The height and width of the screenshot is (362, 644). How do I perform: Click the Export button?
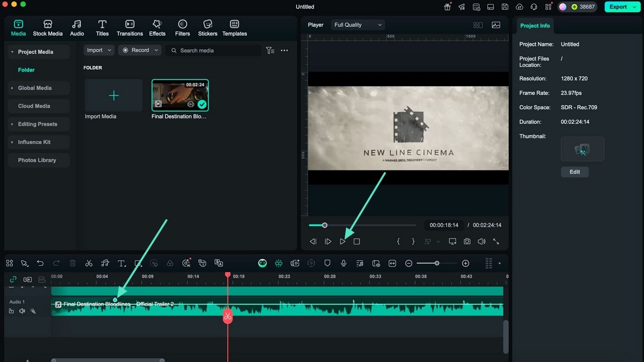coord(622,7)
